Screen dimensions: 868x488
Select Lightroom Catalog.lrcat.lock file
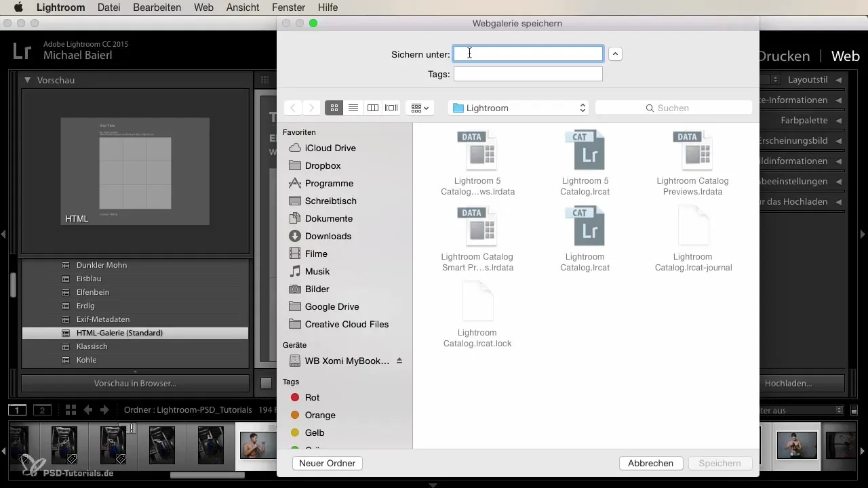coord(477,314)
